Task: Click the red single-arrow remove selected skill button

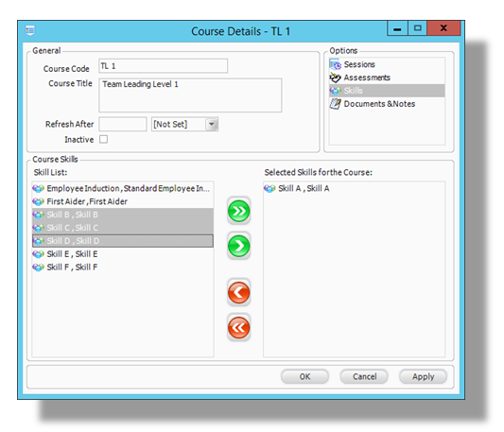Action: pos(239,292)
